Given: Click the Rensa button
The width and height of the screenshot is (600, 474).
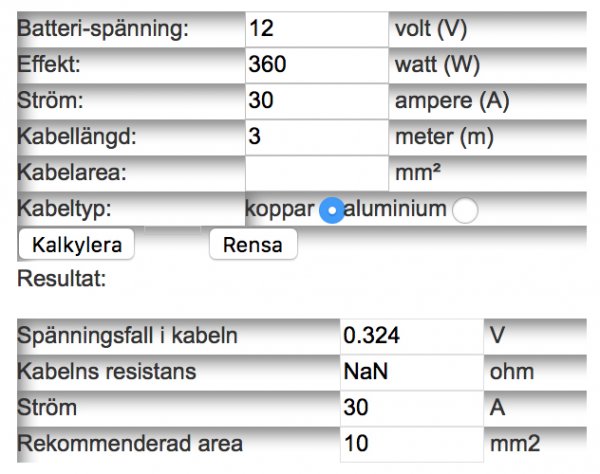Looking at the screenshot, I should (x=252, y=244).
